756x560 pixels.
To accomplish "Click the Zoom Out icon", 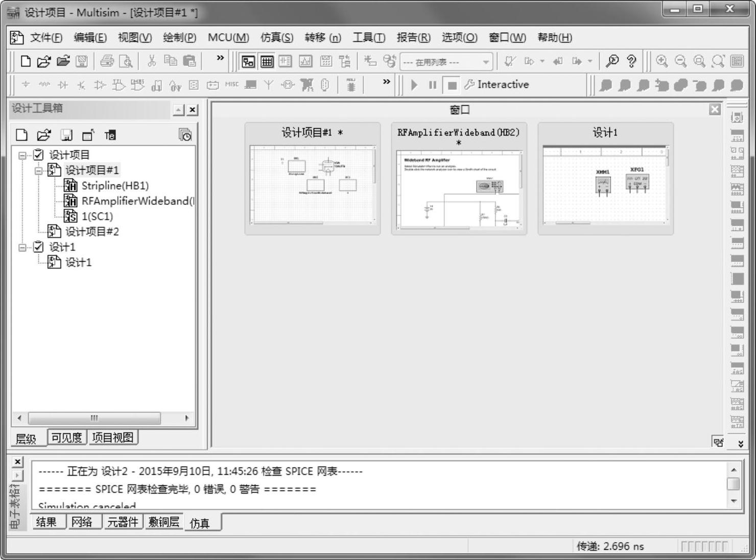I will click(680, 62).
